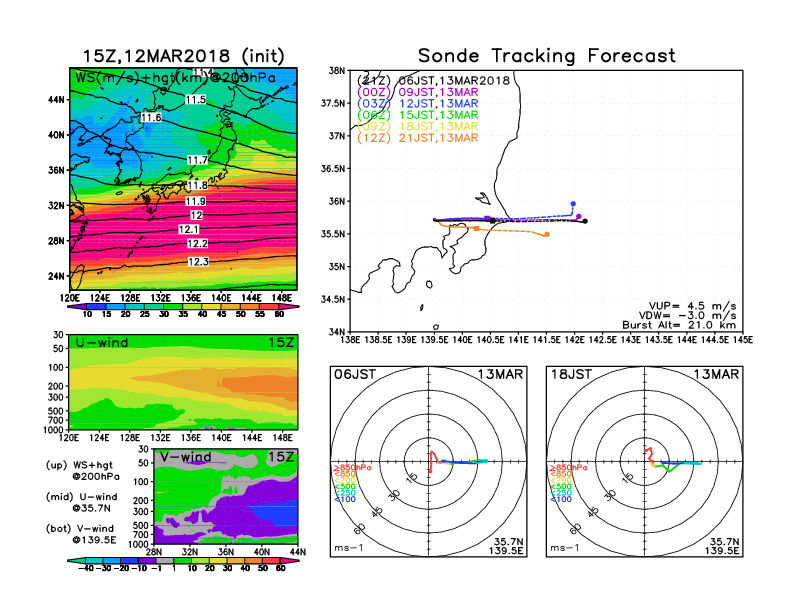The width and height of the screenshot is (792, 612).
Task: Click the black 21Z trajectory endpoint dot
Action: 585,221
